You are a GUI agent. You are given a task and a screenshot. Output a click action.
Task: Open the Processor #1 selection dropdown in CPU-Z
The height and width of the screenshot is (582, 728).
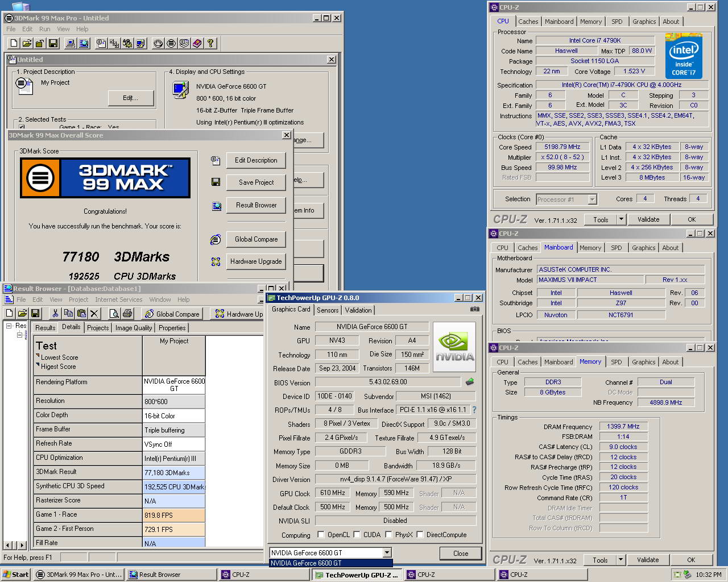(x=592, y=199)
